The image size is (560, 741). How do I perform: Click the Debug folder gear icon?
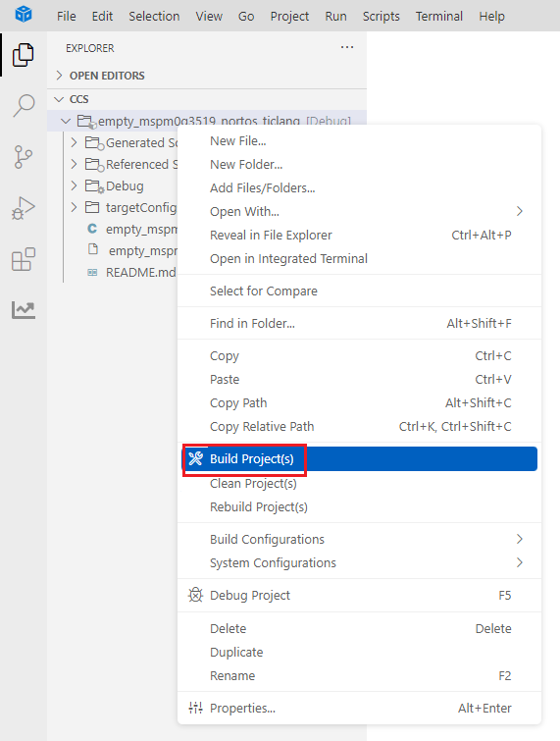pos(94,186)
